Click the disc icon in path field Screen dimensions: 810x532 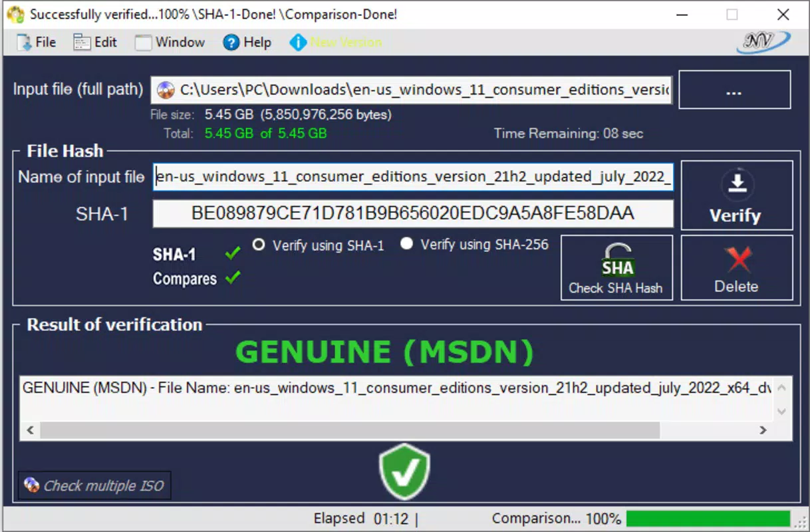pos(167,90)
